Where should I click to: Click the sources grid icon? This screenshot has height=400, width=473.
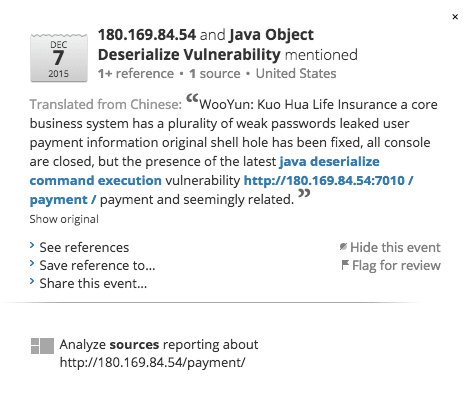42,346
